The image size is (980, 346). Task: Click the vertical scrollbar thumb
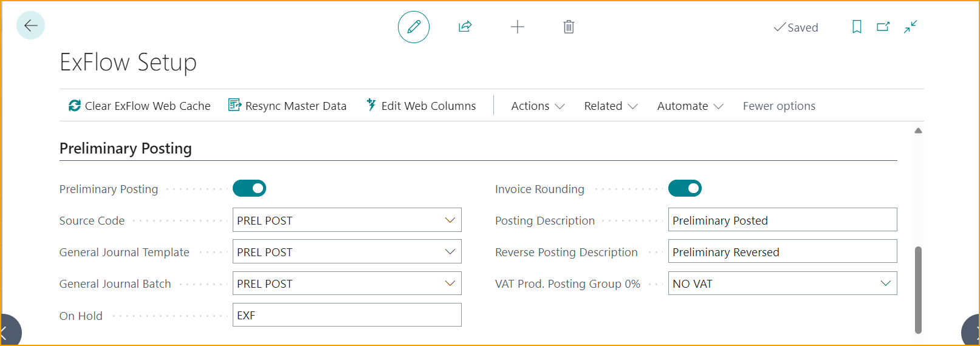pyautogui.click(x=918, y=290)
